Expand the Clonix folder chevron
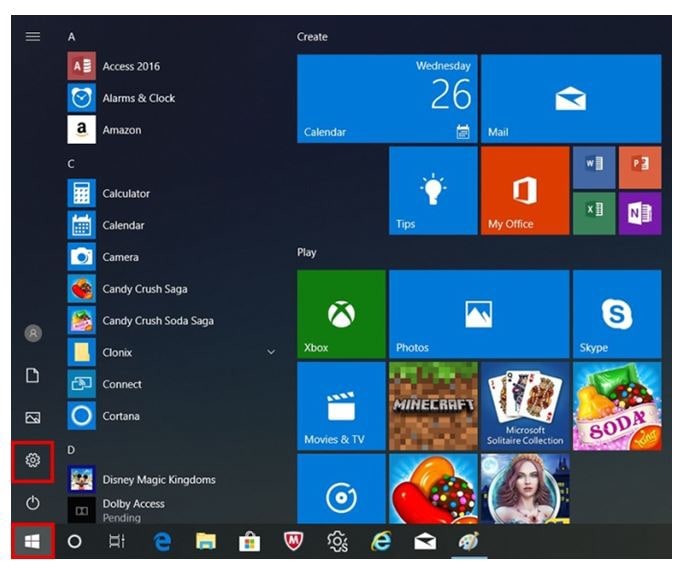 tap(271, 352)
